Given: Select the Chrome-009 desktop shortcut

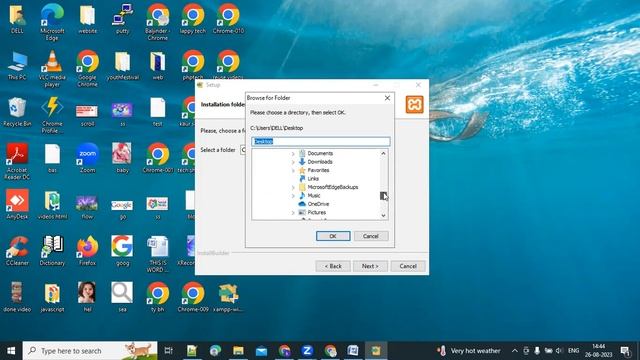Looking at the screenshot, I should (x=193, y=298).
